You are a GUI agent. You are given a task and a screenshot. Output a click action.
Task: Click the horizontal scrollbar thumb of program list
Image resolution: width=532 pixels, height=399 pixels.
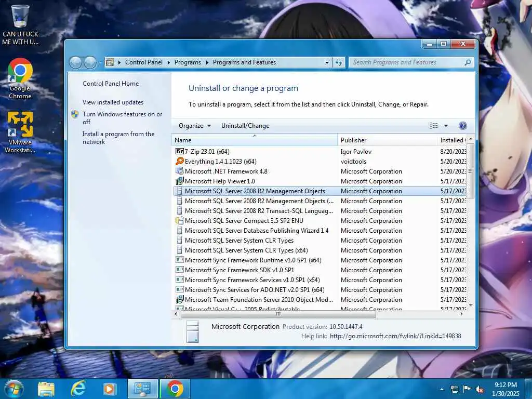point(278,314)
